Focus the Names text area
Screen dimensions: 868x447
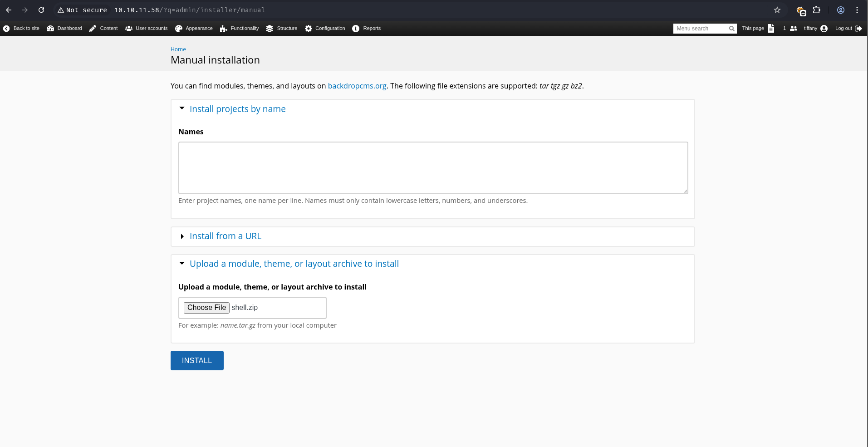(433, 168)
